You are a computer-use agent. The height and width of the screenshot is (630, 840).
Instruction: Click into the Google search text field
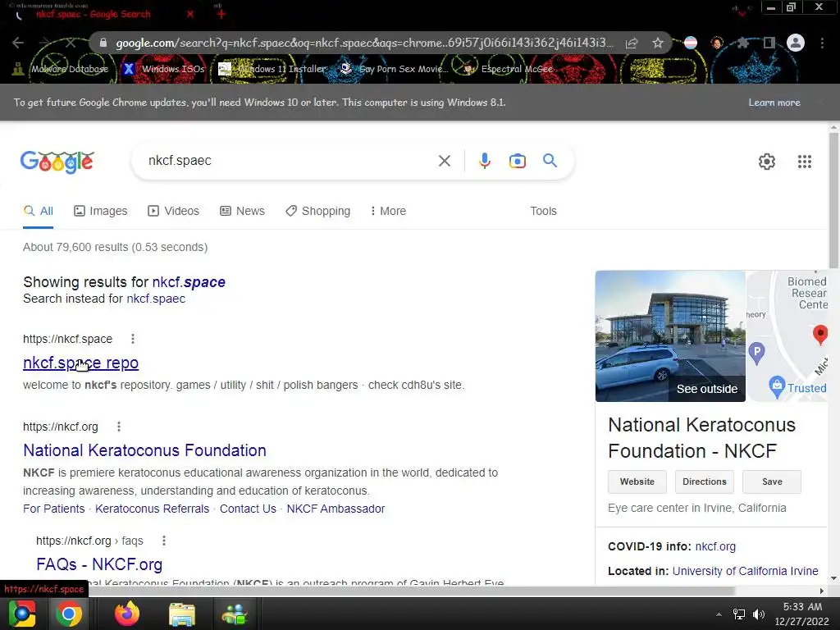[286, 161]
